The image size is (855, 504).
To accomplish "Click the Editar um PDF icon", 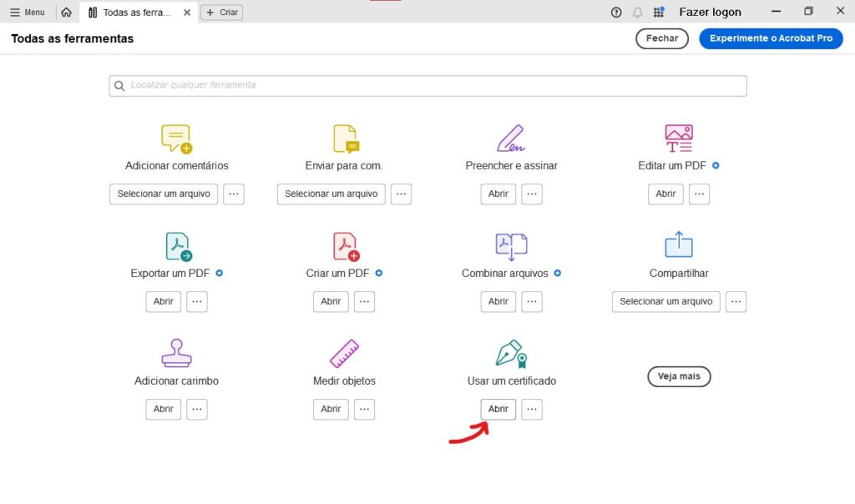I will click(x=678, y=139).
